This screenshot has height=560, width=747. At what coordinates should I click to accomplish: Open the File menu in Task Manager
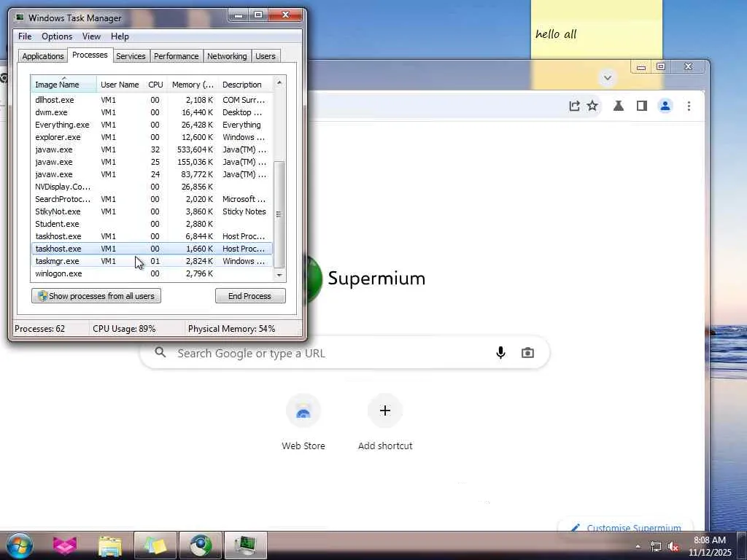click(x=25, y=36)
